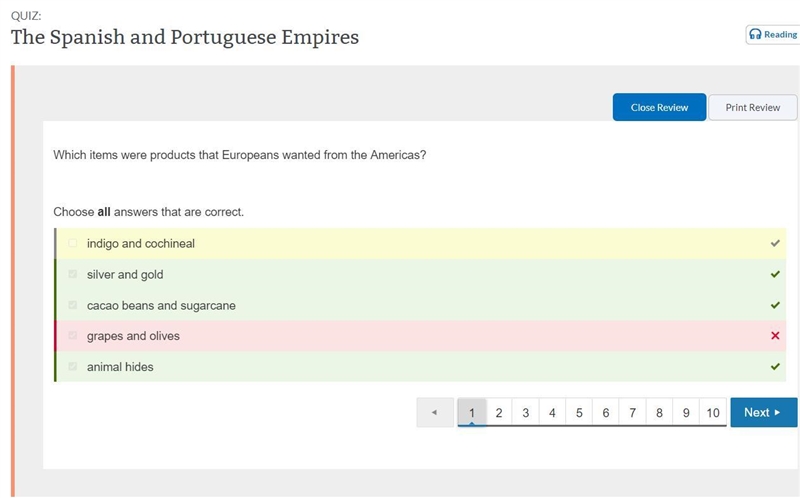
Task: Click the Print Review button
Action: point(753,107)
